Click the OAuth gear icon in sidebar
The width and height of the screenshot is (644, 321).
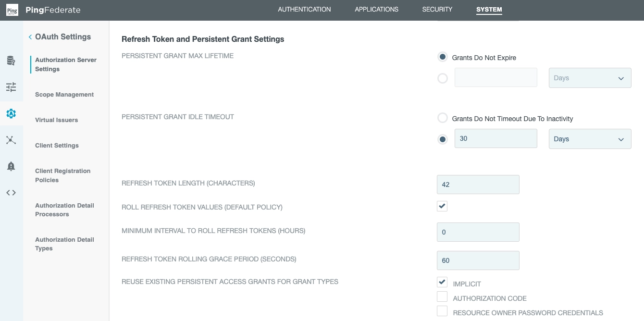click(x=12, y=114)
